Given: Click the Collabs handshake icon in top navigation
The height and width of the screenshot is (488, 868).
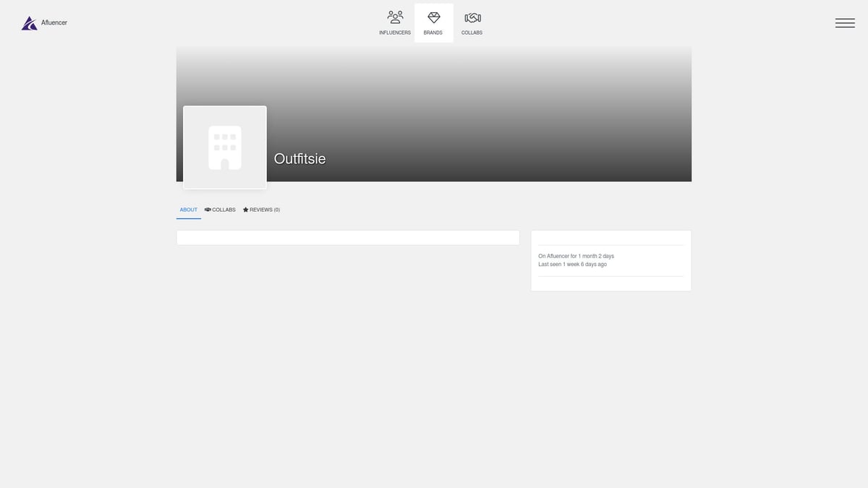Looking at the screenshot, I should [x=472, y=17].
